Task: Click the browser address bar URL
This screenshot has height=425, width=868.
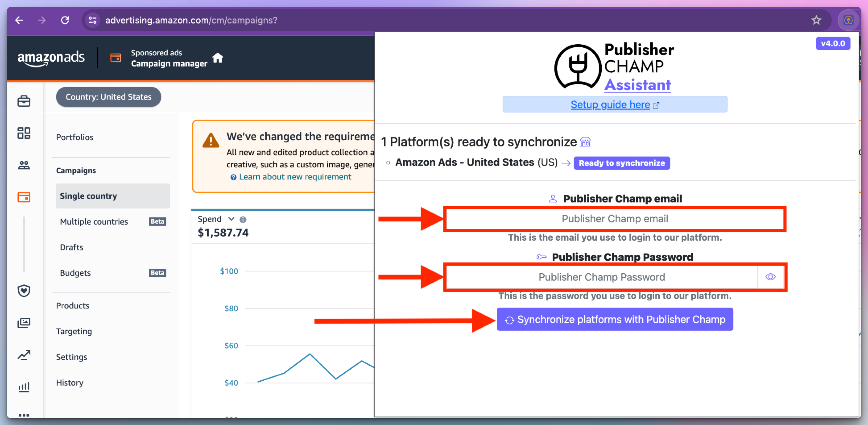Action: click(x=191, y=20)
